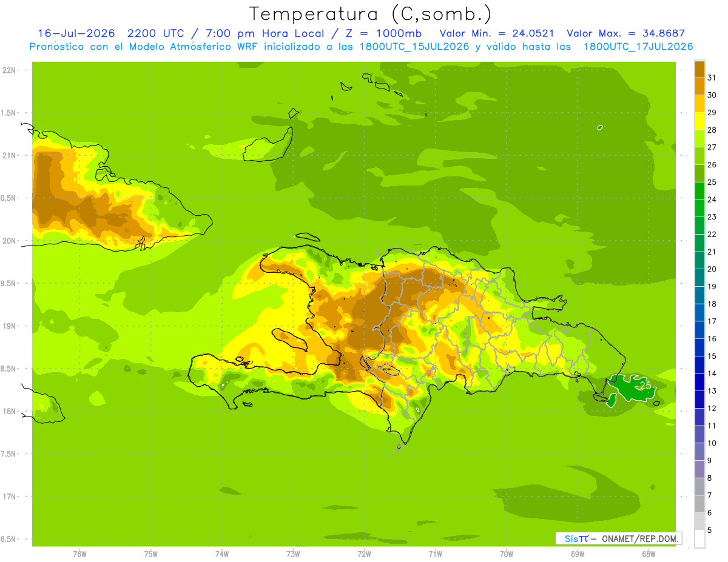
Task: Pick the gold swatch between 29 and 30
Action: [699, 104]
